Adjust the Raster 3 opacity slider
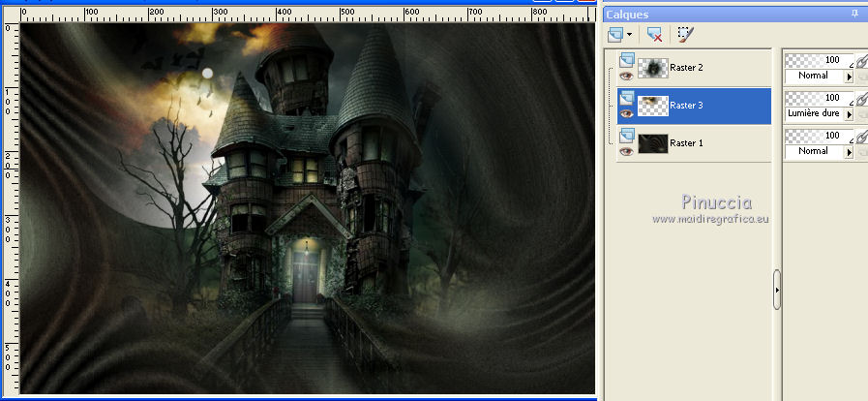This screenshot has height=401, width=868. point(820,98)
